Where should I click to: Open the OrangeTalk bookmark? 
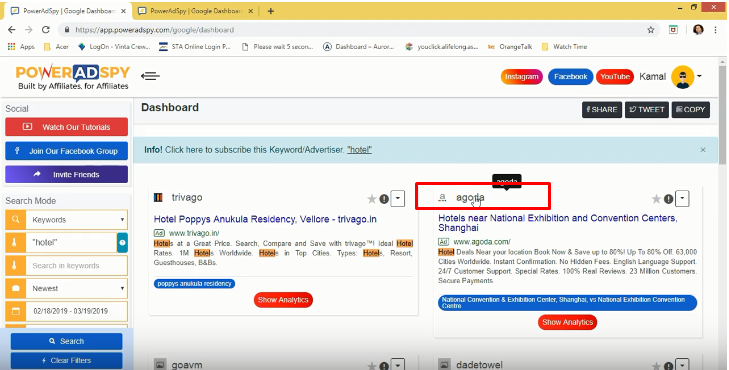(510, 46)
